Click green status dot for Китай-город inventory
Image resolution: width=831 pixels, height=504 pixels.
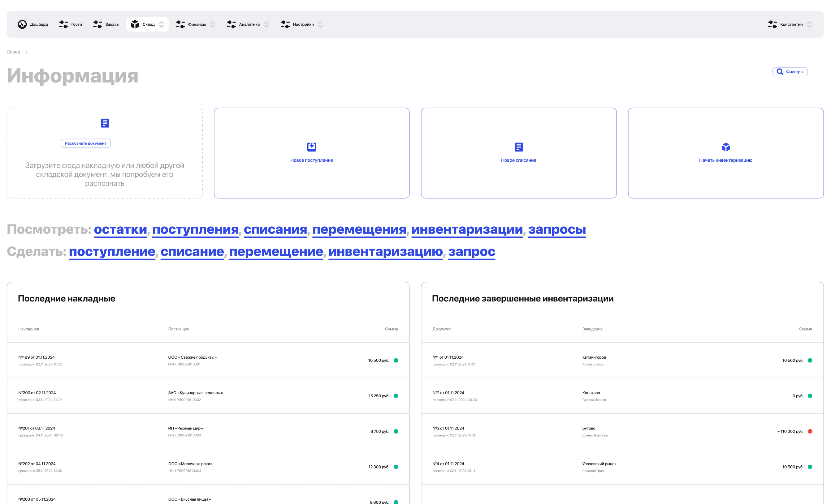pos(810,361)
